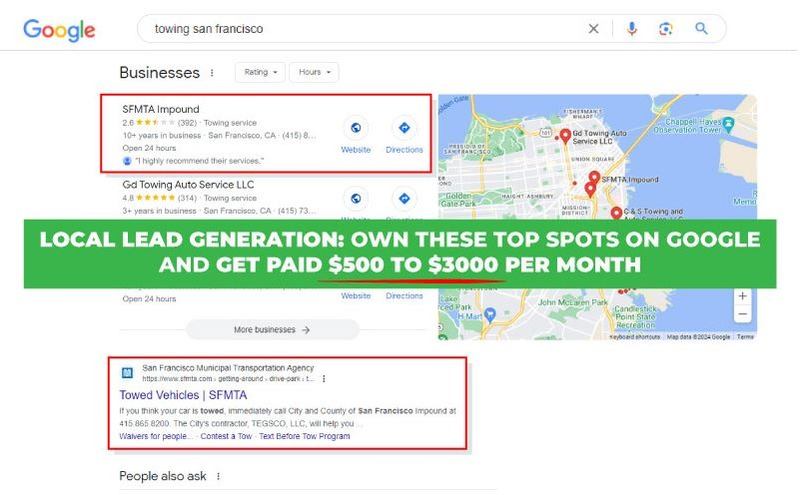Screen dimensions: 800x495
Task: Open SFMTA Impound website icon
Action: click(x=356, y=129)
